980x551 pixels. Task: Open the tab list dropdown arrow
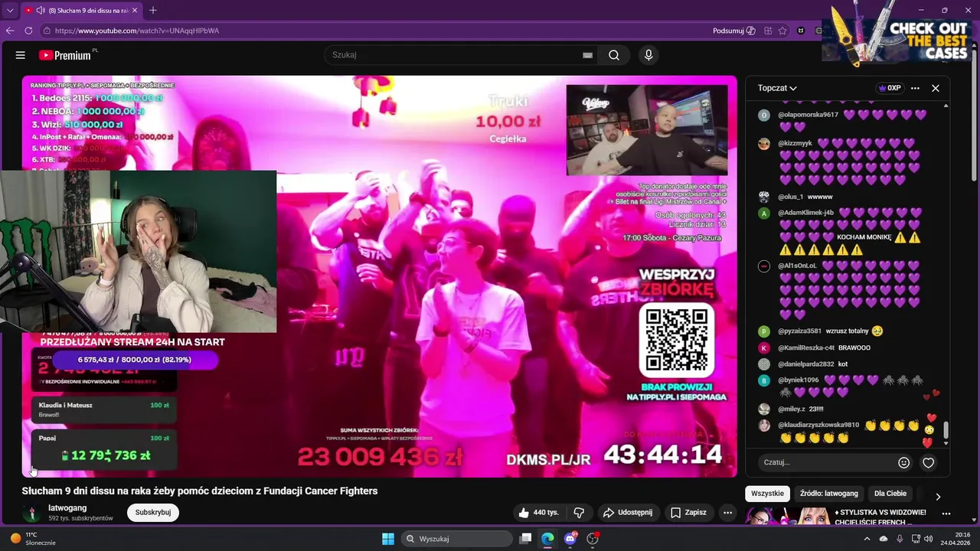point(10,10)
